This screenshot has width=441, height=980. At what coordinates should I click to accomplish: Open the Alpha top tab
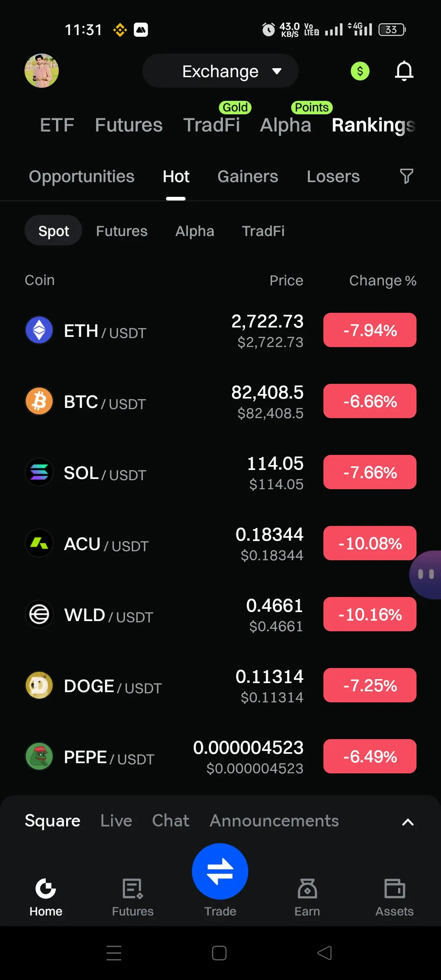286,125
